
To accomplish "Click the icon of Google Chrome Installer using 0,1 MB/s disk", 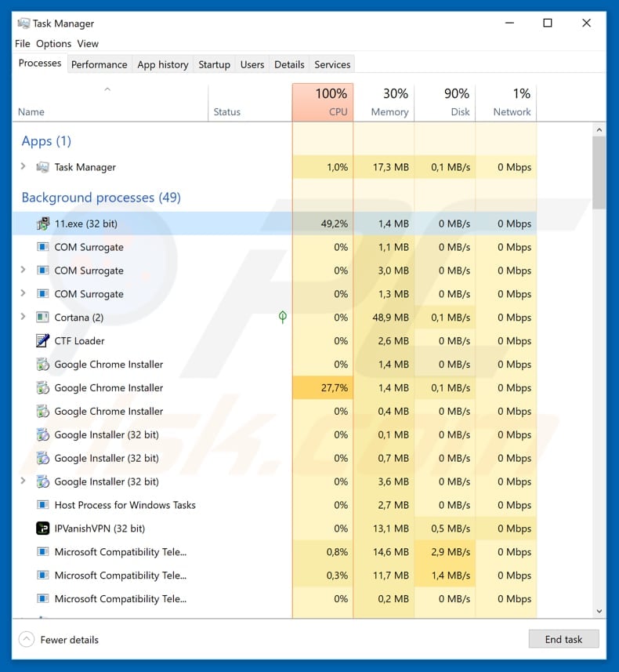I will point(42,388).
